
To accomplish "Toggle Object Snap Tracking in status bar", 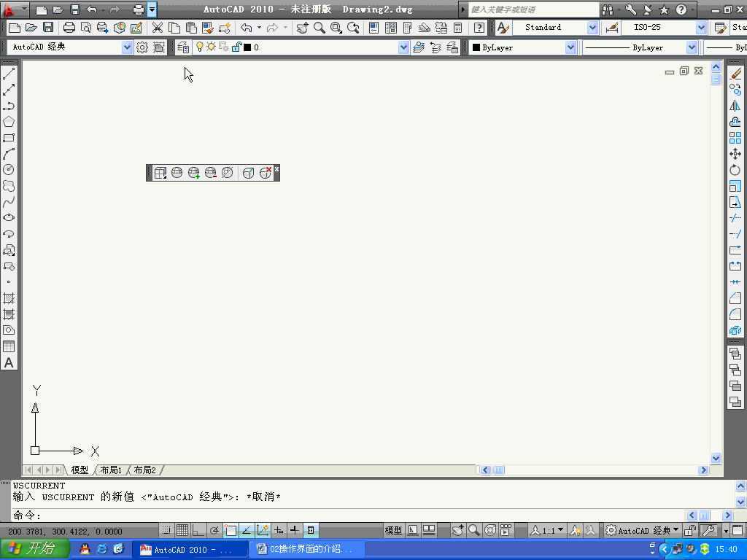I will point(247,530).
